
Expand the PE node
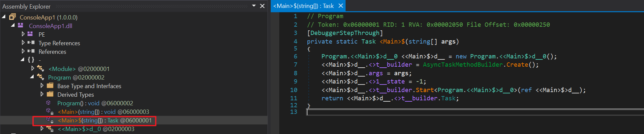coord(23,34)
